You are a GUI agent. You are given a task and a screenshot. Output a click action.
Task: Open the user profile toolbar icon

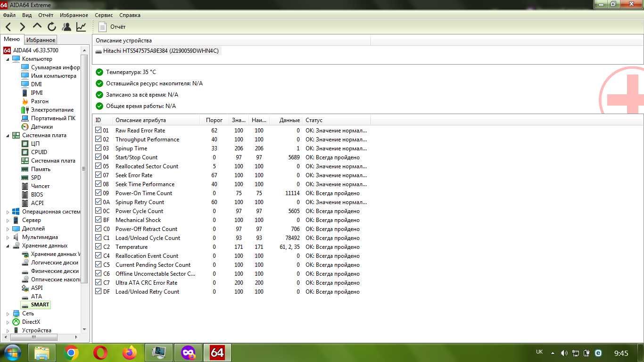[x=66, y=27]
